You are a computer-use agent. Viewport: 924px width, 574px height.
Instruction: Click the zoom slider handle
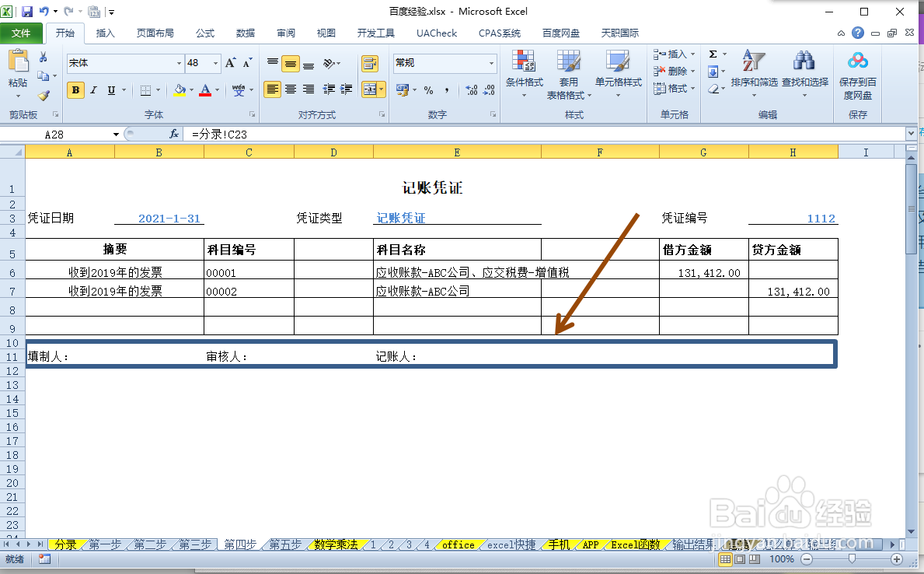(x=852, y=558)
